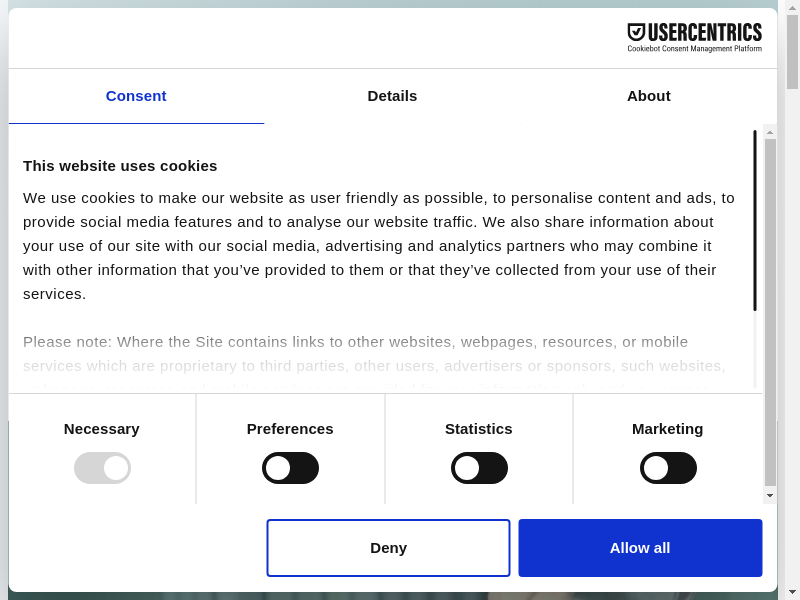Click the grey dialog scrollbar thumb
The image size is (800, 600).
770,310
